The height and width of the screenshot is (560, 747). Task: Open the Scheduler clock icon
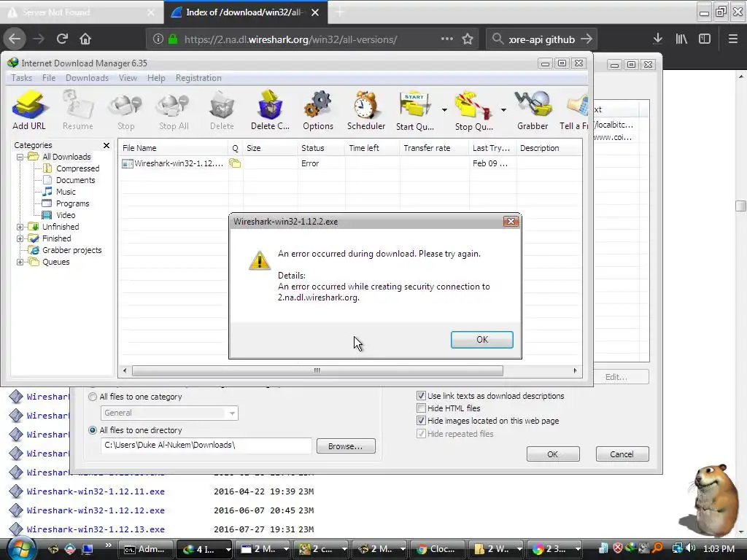coord(366,110)
